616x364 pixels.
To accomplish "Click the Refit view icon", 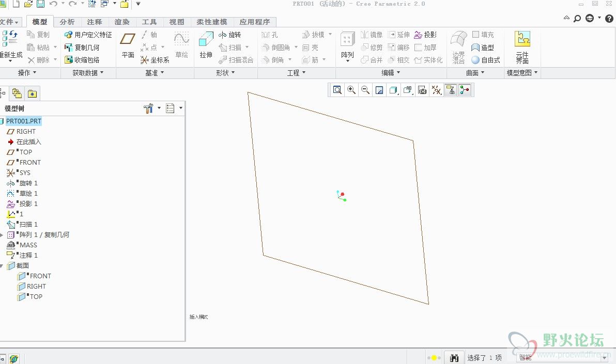I will point(337,90).
